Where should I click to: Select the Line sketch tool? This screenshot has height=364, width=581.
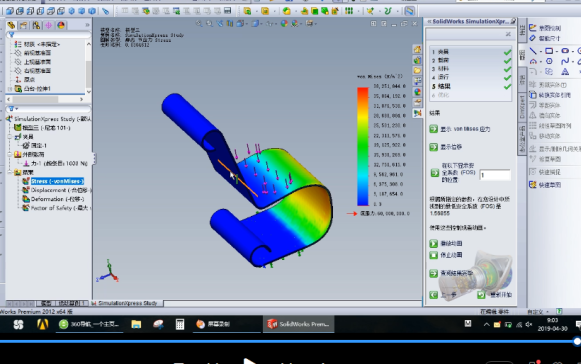click(x=533, y=51)
